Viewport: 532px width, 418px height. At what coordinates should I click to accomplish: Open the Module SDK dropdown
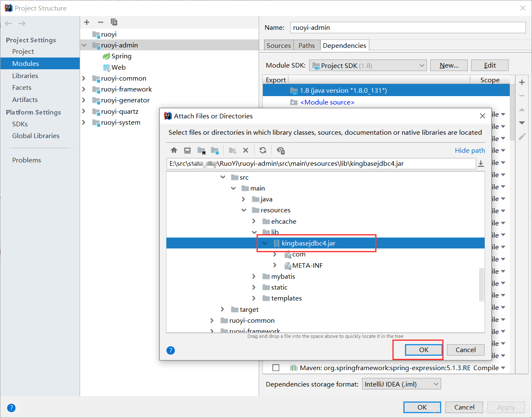click(x=368, y=65)
